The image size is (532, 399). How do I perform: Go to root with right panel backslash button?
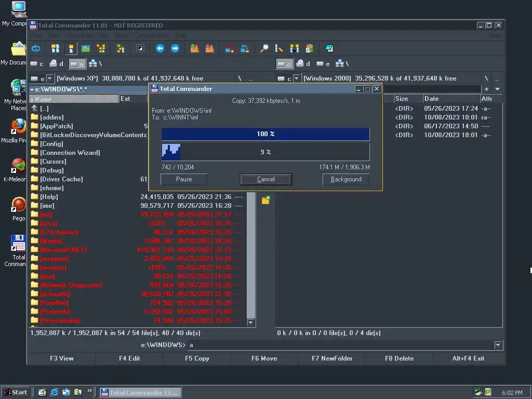click(x=486, y=78)
